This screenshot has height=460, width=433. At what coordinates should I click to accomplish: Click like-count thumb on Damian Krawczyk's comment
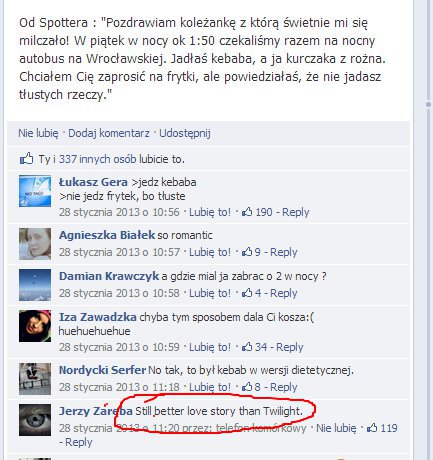click(x=247, y=293)
